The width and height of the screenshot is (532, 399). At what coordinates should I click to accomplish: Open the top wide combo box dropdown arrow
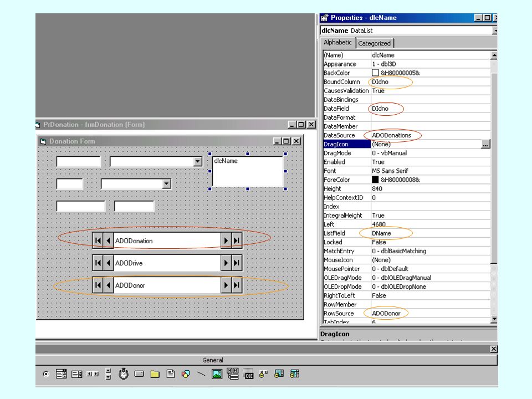pyautogui.click(x=197, y=161)
